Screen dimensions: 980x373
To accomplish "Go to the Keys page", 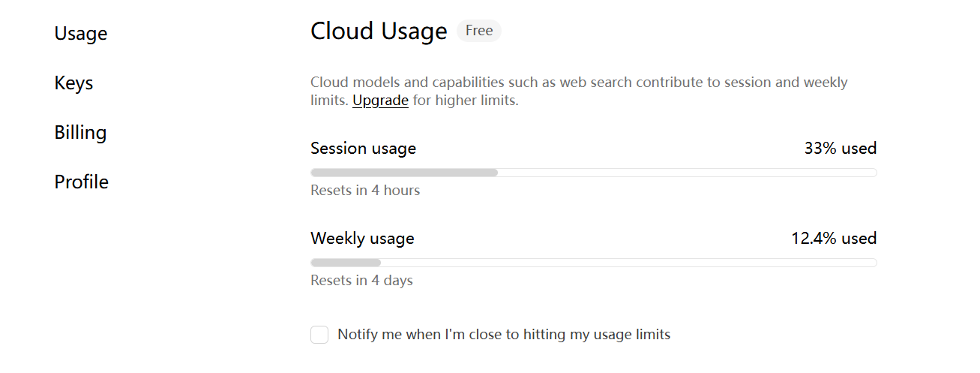I will 73,83.
